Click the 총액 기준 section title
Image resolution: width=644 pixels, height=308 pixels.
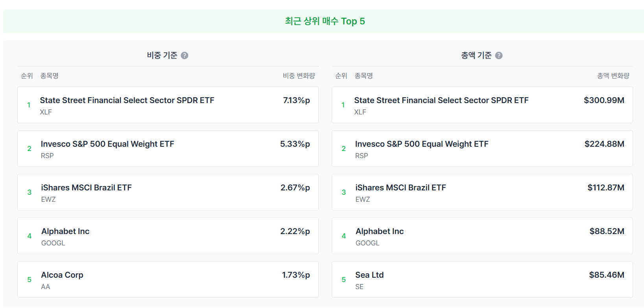click(476, 55)
